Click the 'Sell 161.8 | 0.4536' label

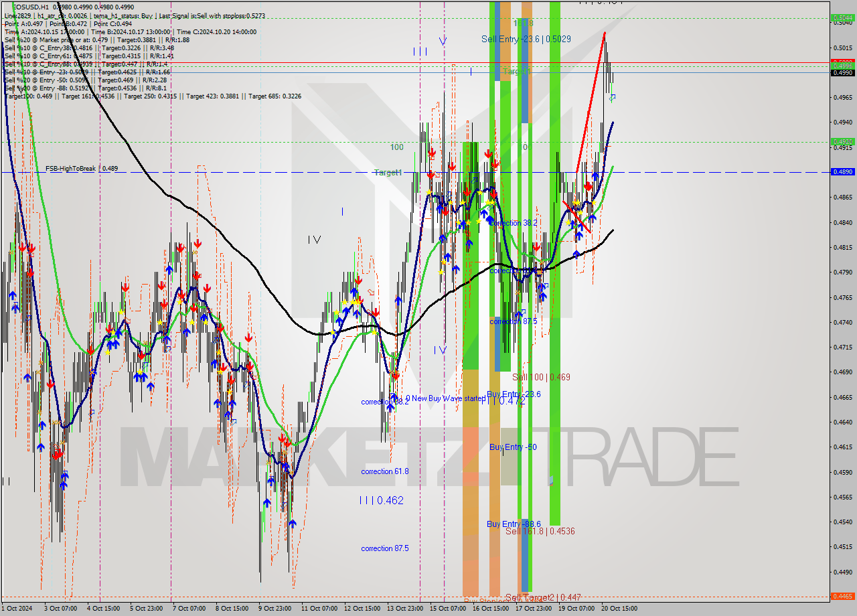pos(540,532)
